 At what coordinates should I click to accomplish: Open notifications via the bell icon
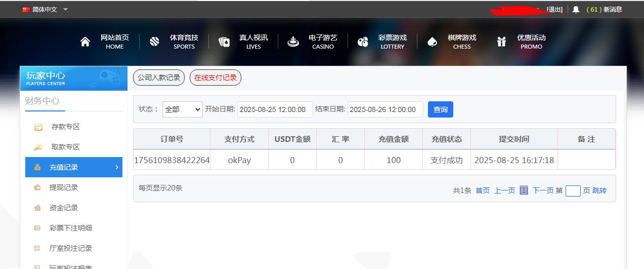(x=576, y=10)
